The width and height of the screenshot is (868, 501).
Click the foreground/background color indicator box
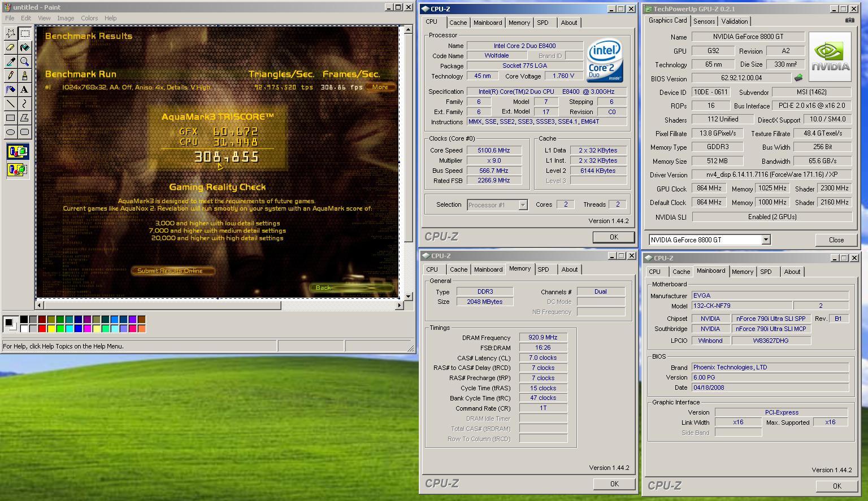tap(10, 324)
